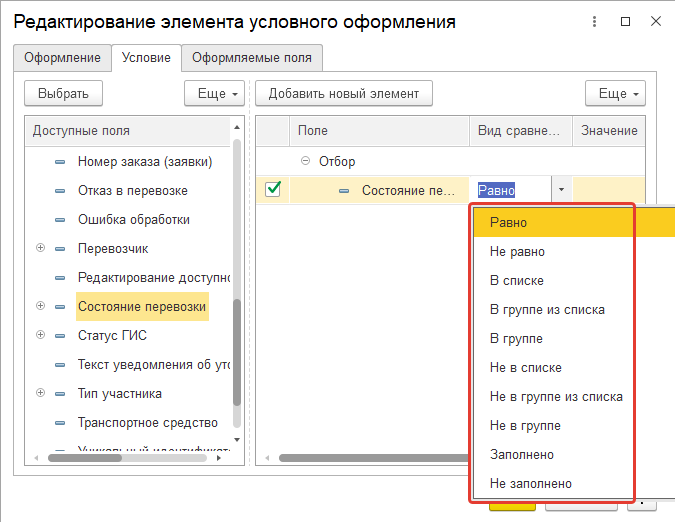
Task: Collapse the Отбор group
Action: point(305,161)
